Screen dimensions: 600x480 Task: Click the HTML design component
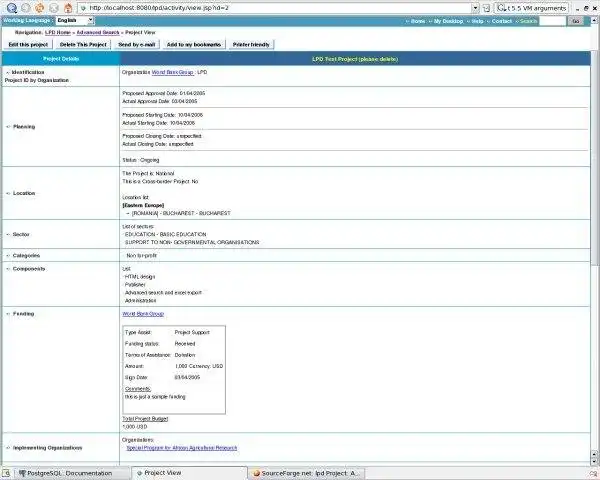coord(140,277)
